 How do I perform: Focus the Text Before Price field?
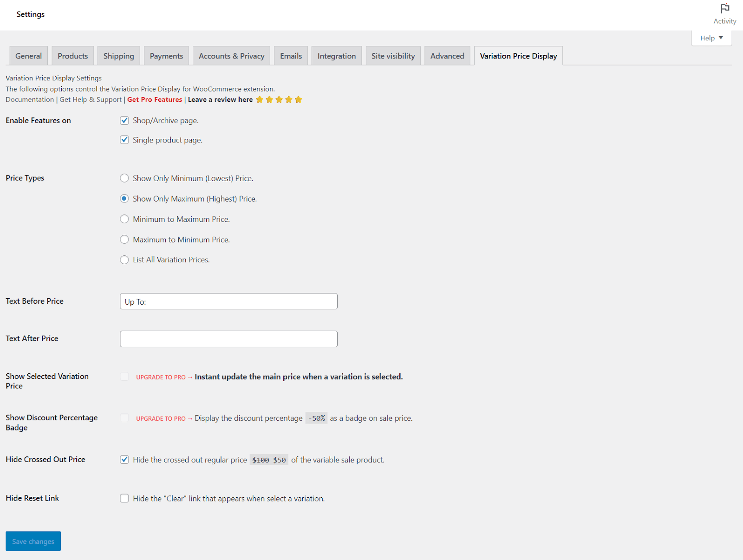[228, 301]
